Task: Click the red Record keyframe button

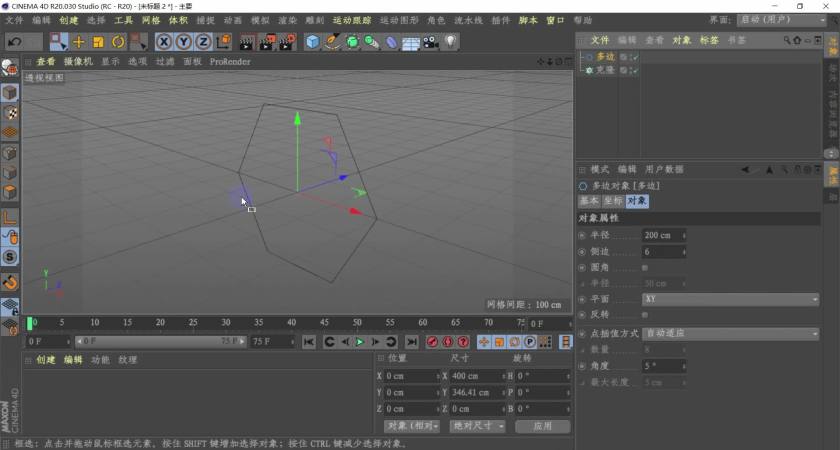Action: (x=432, y=342)
